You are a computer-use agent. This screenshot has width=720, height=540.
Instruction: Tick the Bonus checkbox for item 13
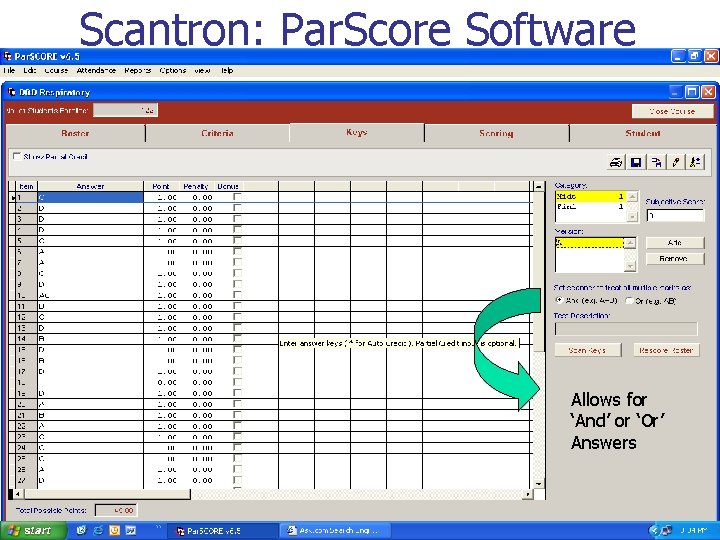coord(237,328)
